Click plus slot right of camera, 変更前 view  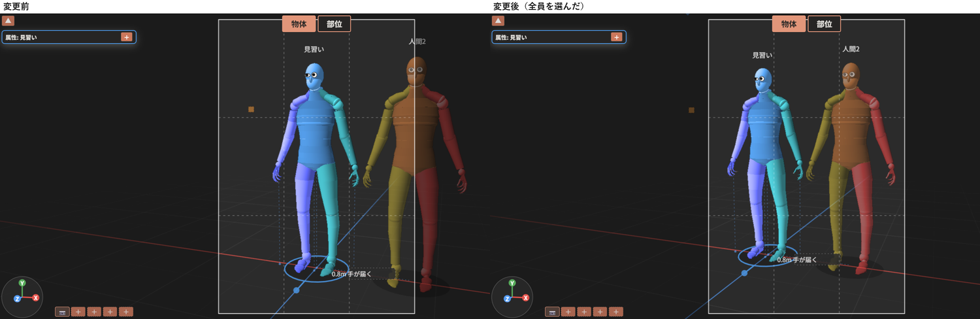pyautogui.click(x=78, y=312)
